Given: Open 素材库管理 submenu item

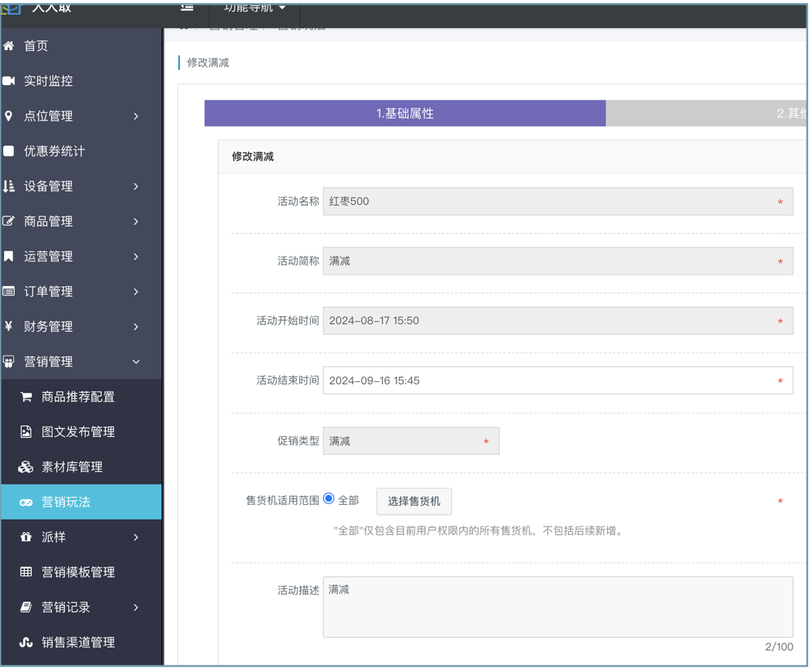Looking at the screenshot, I should (x=81, y=467).
